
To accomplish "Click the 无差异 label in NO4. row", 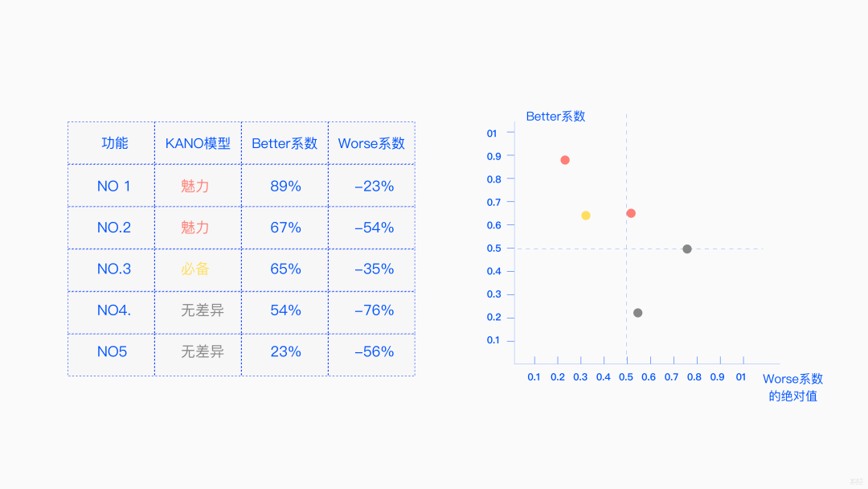I will 203,310.
